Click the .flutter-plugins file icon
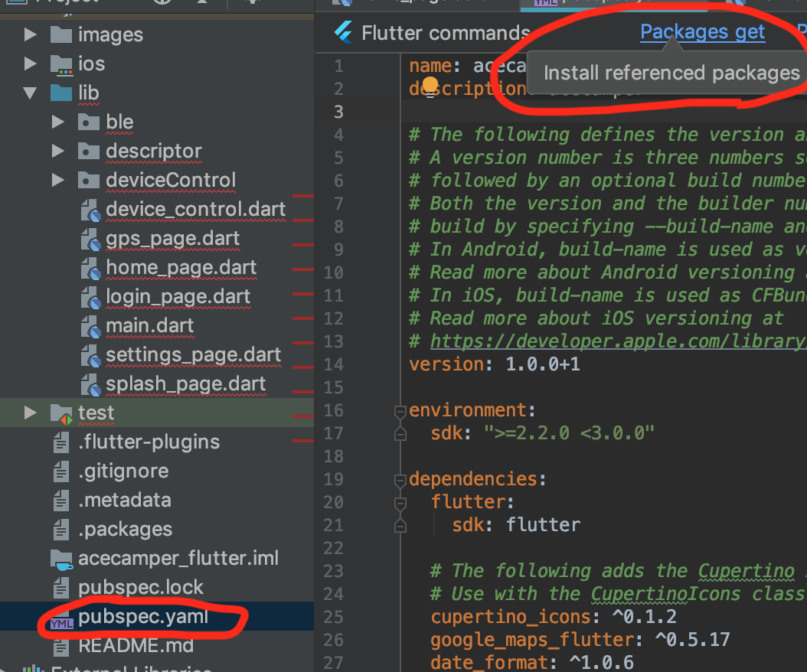Image resolution: width=807 pixels, height=672 pixels. pos(61,442)
